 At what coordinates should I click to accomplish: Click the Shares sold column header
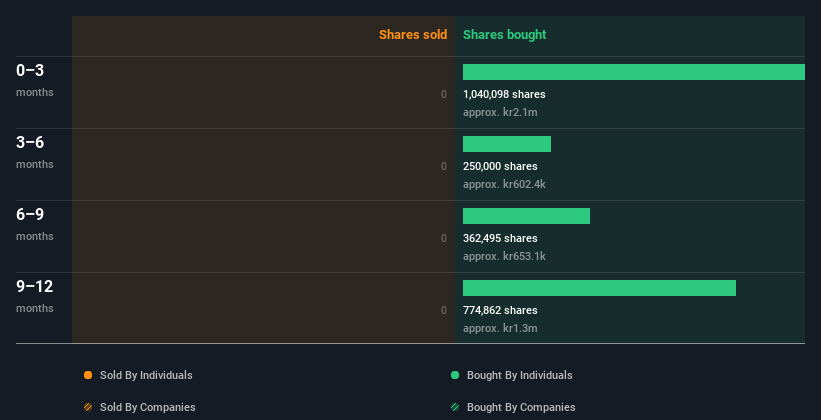[x=413, y=35]
